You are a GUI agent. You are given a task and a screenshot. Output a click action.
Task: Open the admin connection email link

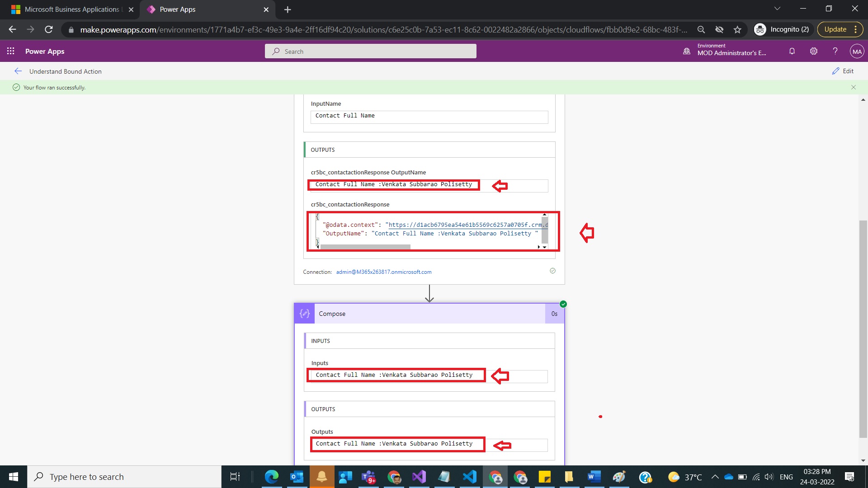click(383, 272)
